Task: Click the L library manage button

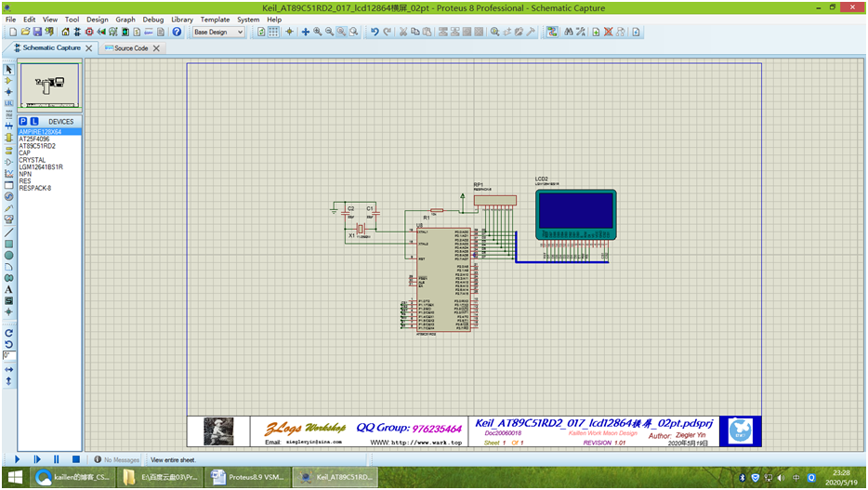Action: tap(34, 121)
